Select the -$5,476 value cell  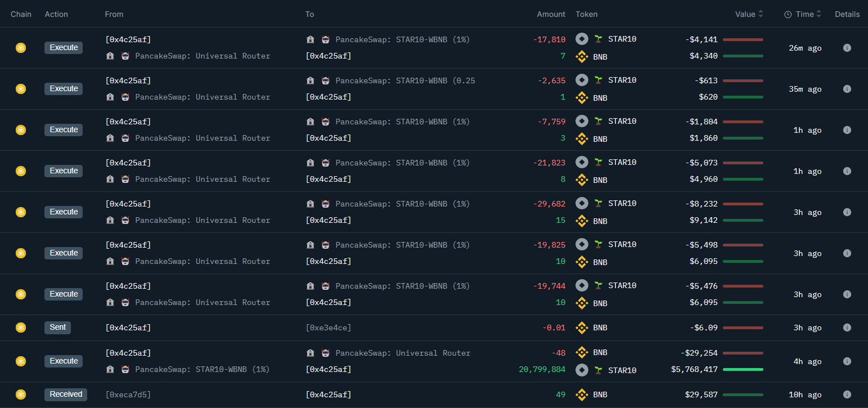(x=701, y=286)
